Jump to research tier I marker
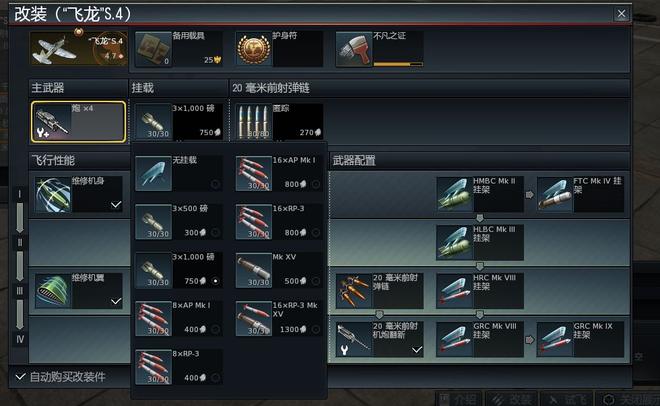 (x=20, y=194)
